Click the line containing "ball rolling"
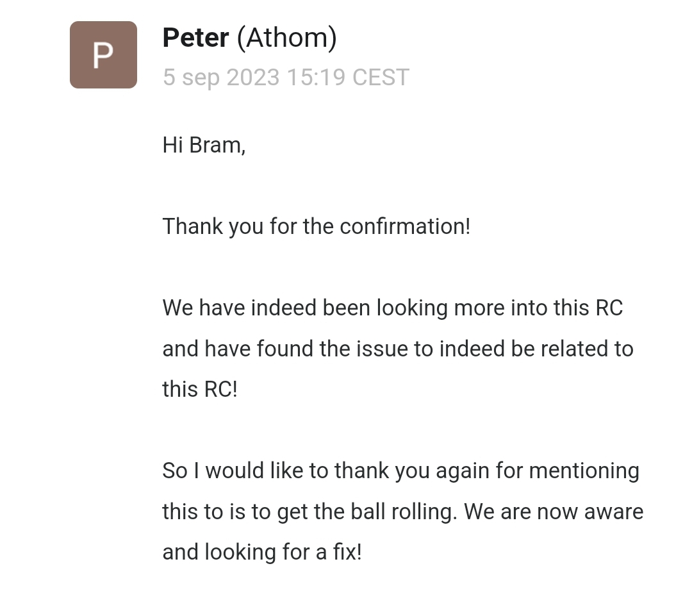 click(402, 512)
